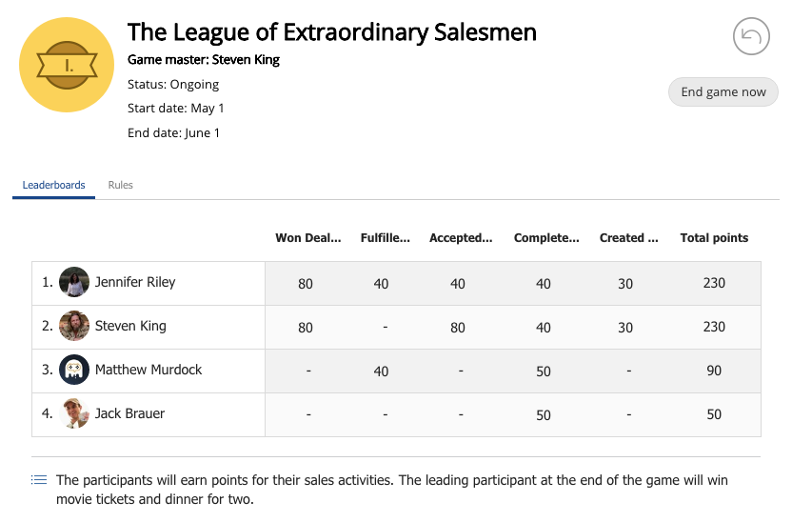Open Jennifer Riley's name in leaderboard

135,282
